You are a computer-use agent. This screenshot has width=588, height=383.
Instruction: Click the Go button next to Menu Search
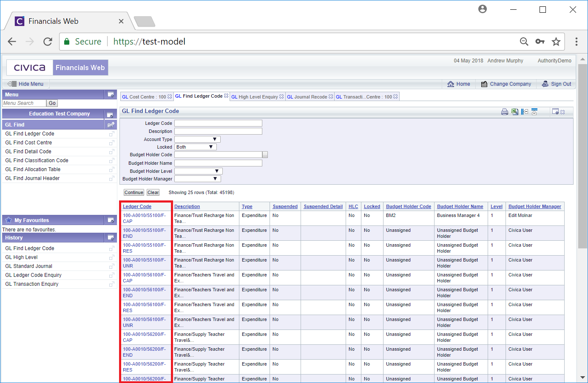tap(52, 103)
